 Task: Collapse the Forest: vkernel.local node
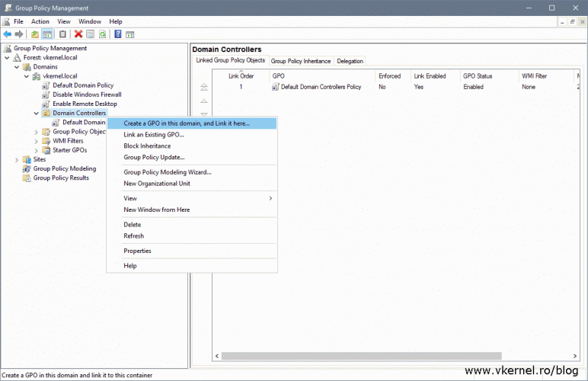pyautogui.click(x=7, y=58)
